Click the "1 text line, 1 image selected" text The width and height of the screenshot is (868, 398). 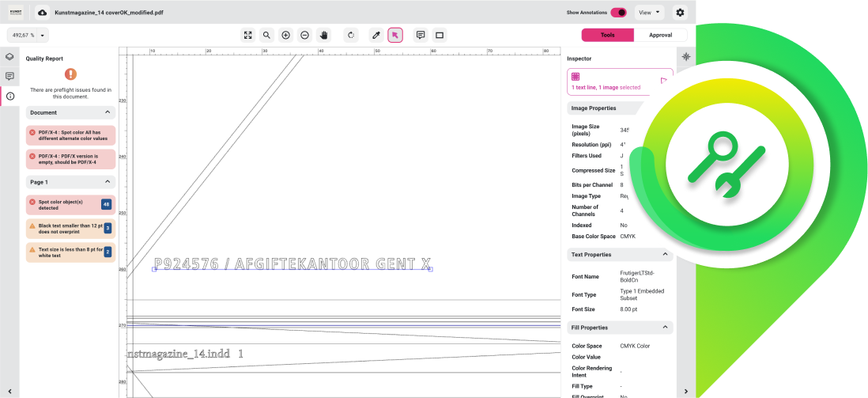(606, 88)
